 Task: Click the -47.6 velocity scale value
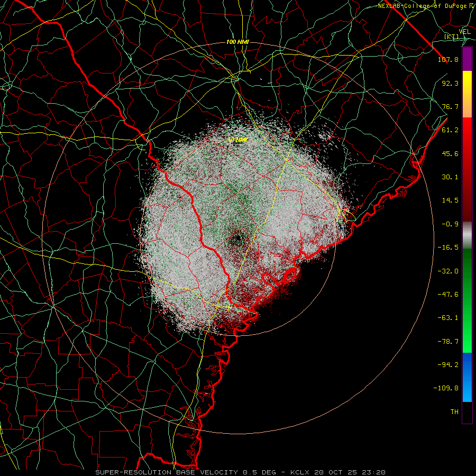448,295
